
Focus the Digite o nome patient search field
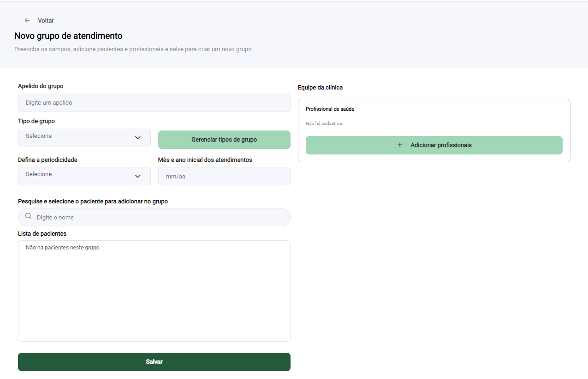pyautogui.click(x=154, y=217)
